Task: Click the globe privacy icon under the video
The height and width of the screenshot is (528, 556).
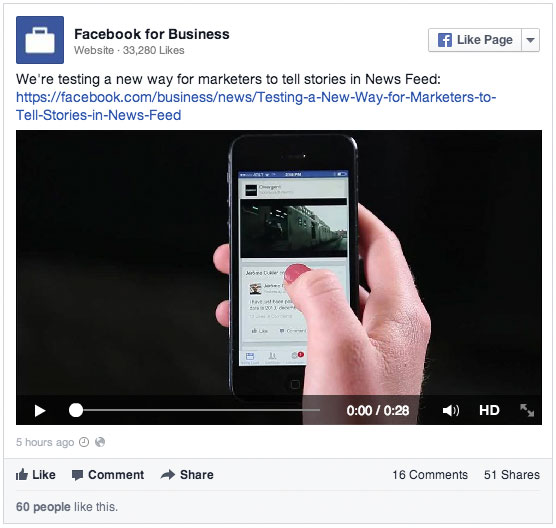Action: [100, 442]
